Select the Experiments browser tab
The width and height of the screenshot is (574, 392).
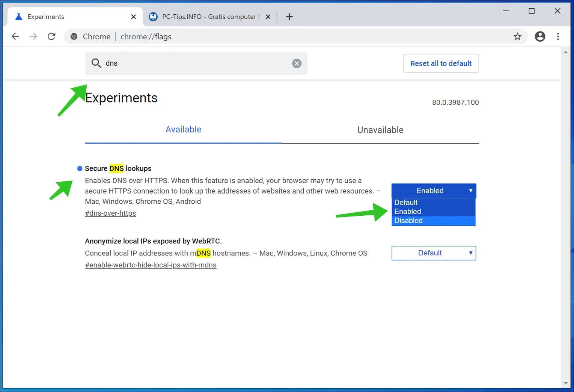[x=75, y=17]
